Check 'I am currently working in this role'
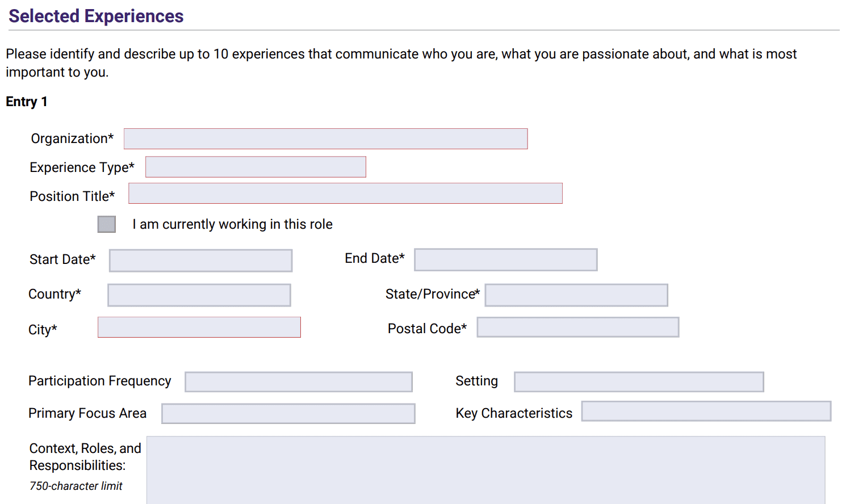Screen dimensions: 846x504 pyautogui.click(x=107, y=224)
